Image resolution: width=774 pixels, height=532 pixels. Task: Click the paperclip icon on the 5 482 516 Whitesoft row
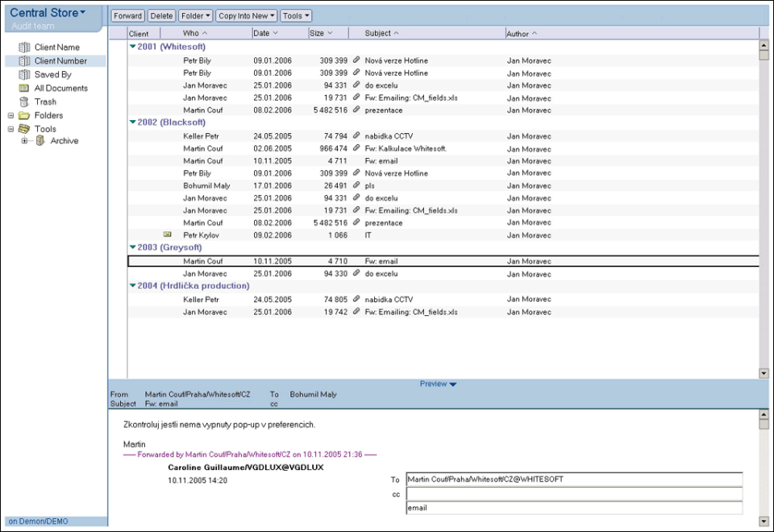pyautogui.click(x=356, y=110)
